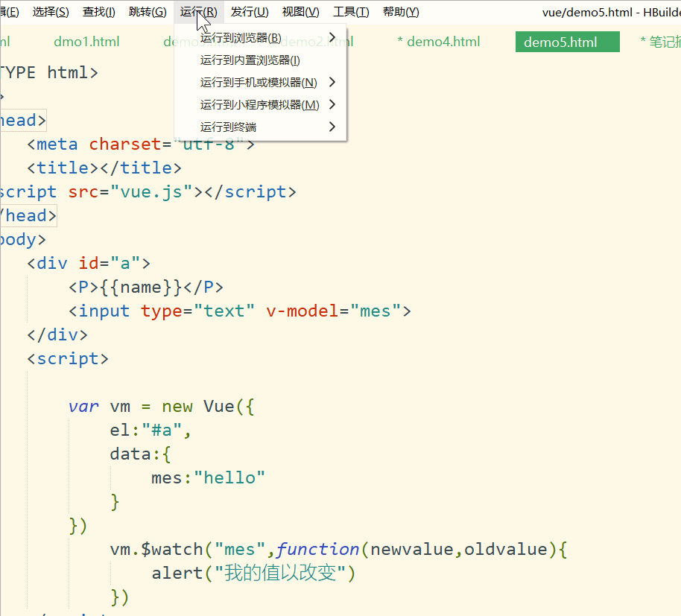This screenshot has width=681, height=616.
Task: Click the mes:"hello" line
Action: pos(208,478)
